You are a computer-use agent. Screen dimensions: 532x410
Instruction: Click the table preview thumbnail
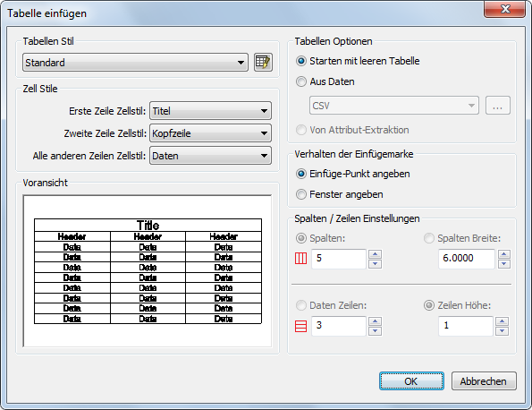(x=148, y=271)
